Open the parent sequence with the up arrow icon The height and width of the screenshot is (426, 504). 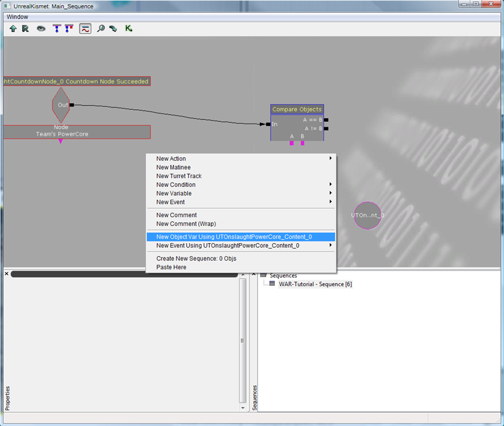click(13, 29)
